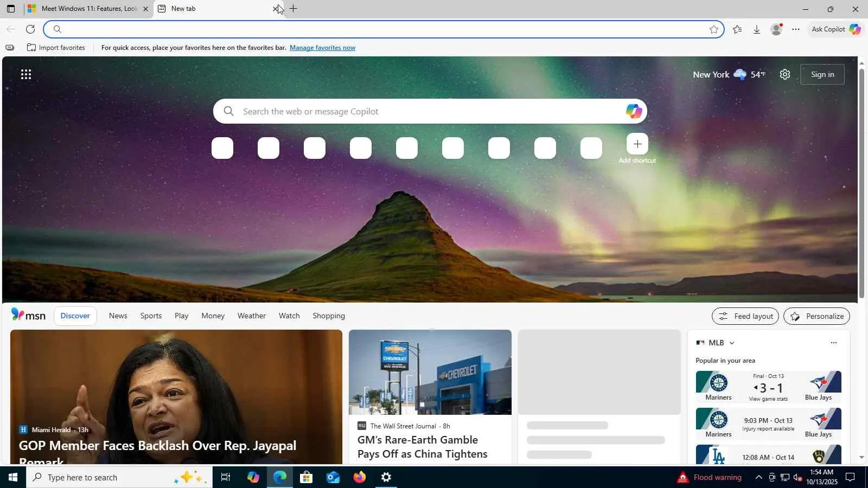This screenshot has width=868, height=488.
Task: Close the Meet Windows 11 tab
Action: coord(145,9)
